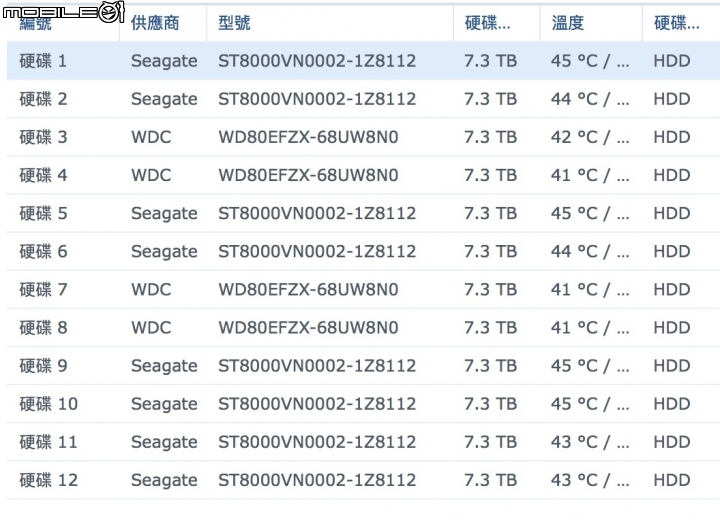
Task: Select the 硬碟 12 row
Action: [363, 480]
